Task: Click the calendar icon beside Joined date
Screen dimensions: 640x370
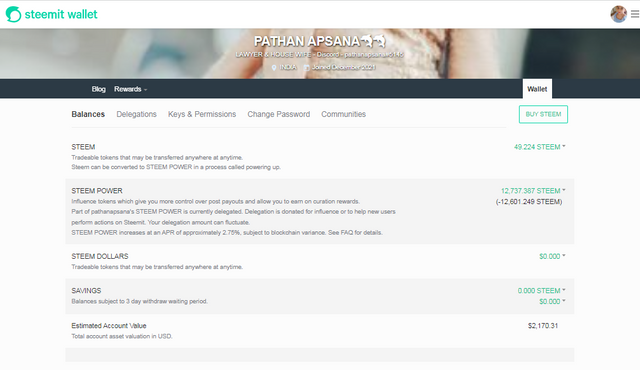Action: click(307, 67)
